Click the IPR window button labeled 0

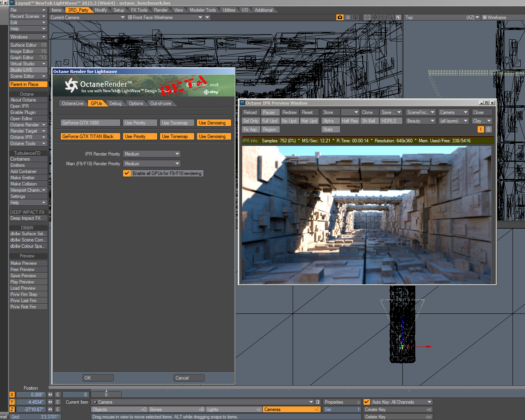(488, 129)
